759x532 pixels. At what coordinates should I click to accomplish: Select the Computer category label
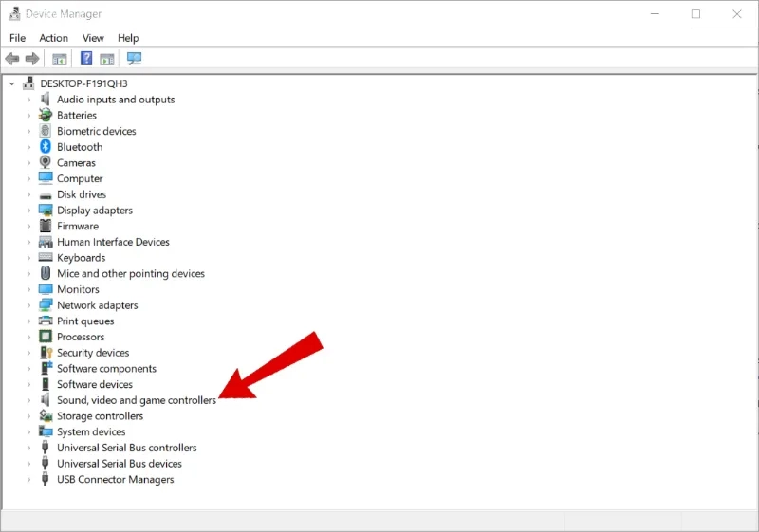80,178
